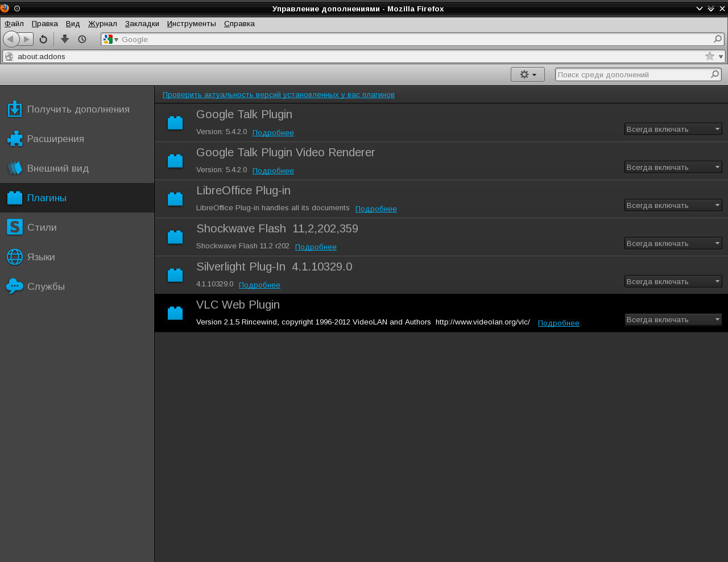This screenshot has width=728, height=562.
Task: Select the Silverlight Plug-In 4.1.10329.0 title
Action: pos(274,267)
